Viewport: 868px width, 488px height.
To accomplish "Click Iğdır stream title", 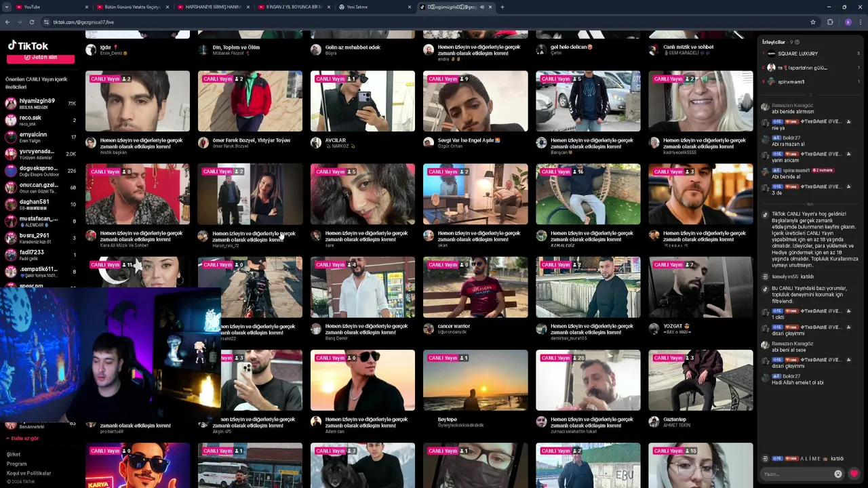I will pyautogui.click(x=108, y=47).
